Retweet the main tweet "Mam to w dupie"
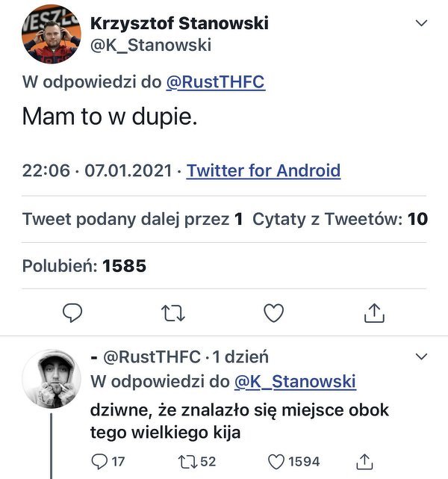The width and height of the screenshot is (448, 479). 173,312
